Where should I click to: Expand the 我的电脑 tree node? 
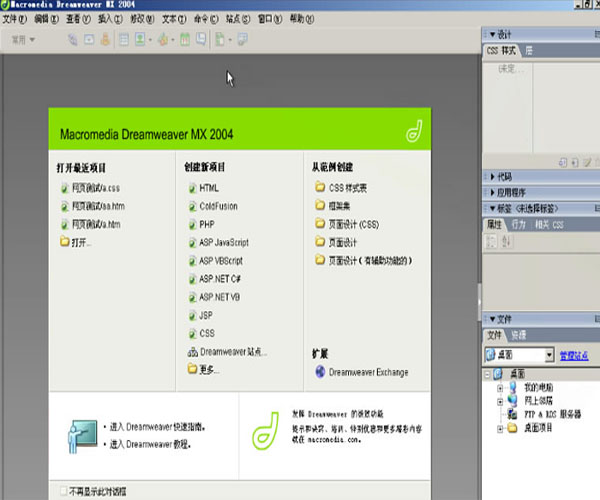(499, 387)
